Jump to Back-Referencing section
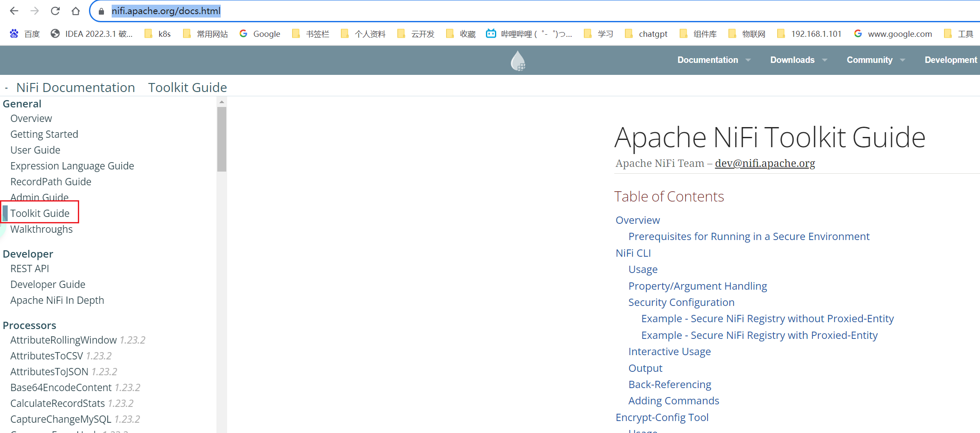This screenshot has width=980, height=433. pyautogui.click(x=669, y=385)
